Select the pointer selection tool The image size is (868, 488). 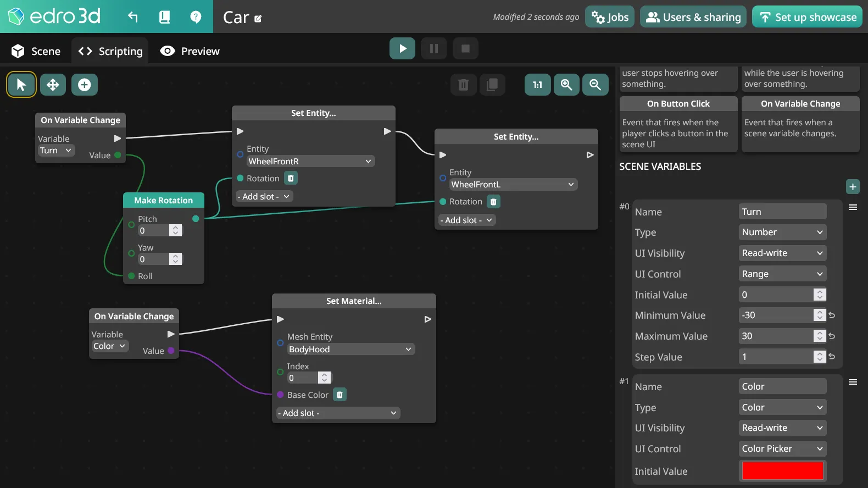click(21, 85)
